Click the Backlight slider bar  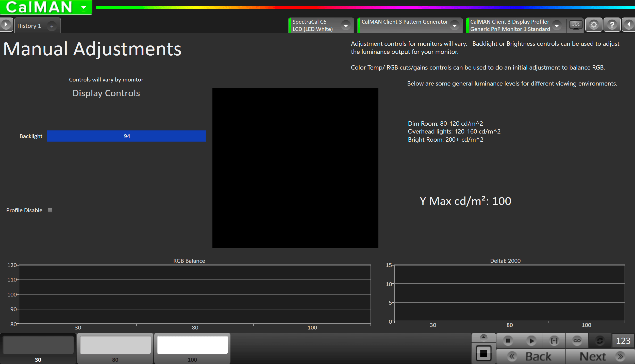126,136
